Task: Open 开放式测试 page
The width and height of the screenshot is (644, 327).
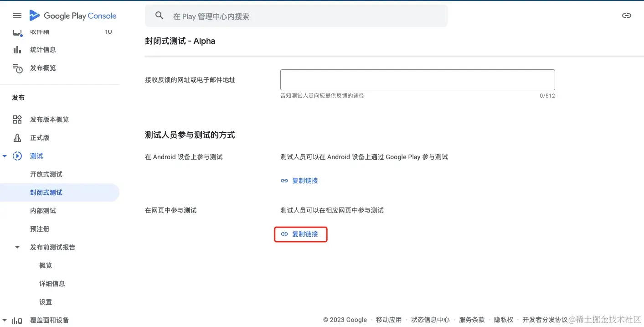Action: [x=46, y=174]
